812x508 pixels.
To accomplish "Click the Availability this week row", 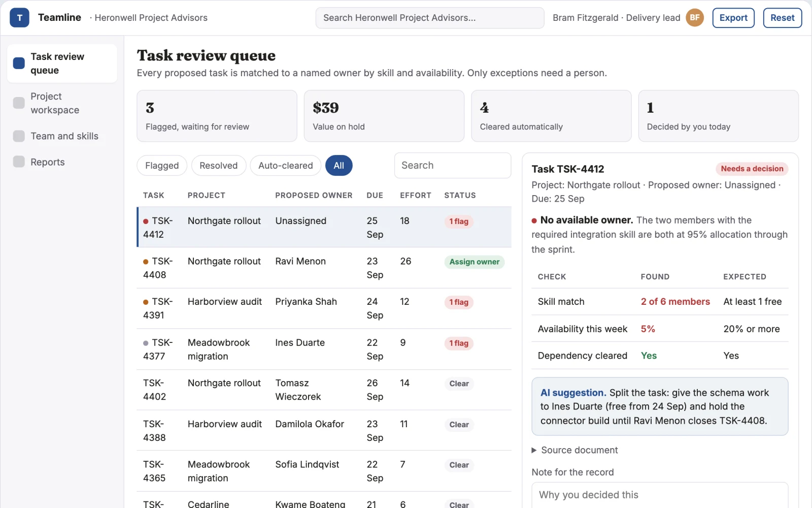I will point(660,329).
